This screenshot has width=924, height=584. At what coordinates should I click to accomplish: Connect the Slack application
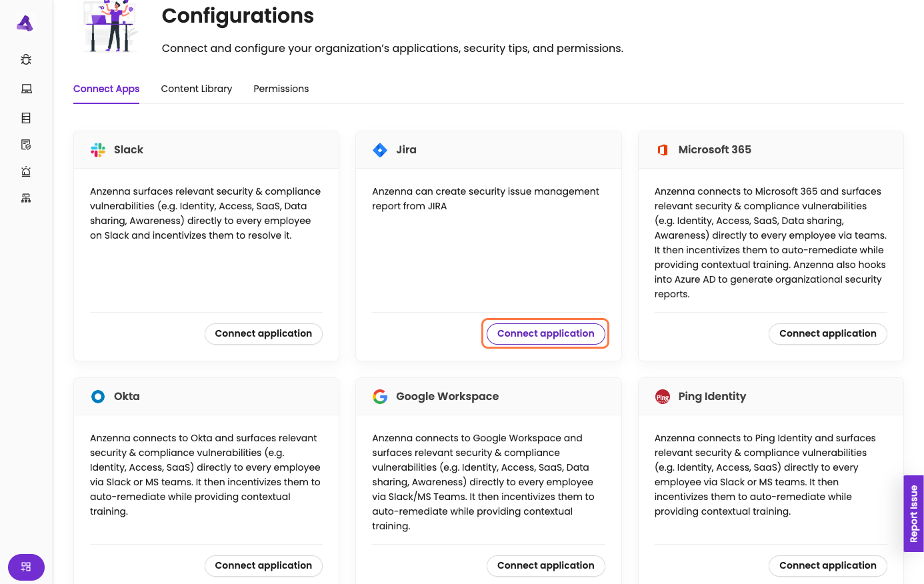pyautogui.click(x=263, y=333)
